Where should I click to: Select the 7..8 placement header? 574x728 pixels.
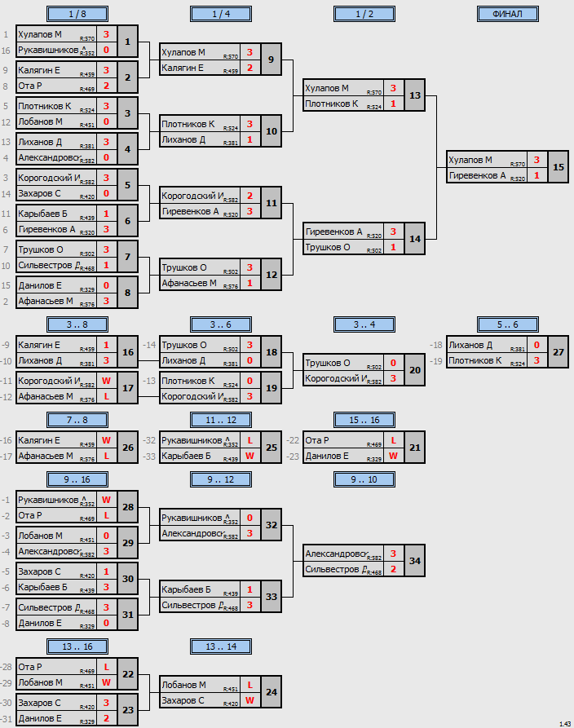pyautogui.click(x=77, y=420)
